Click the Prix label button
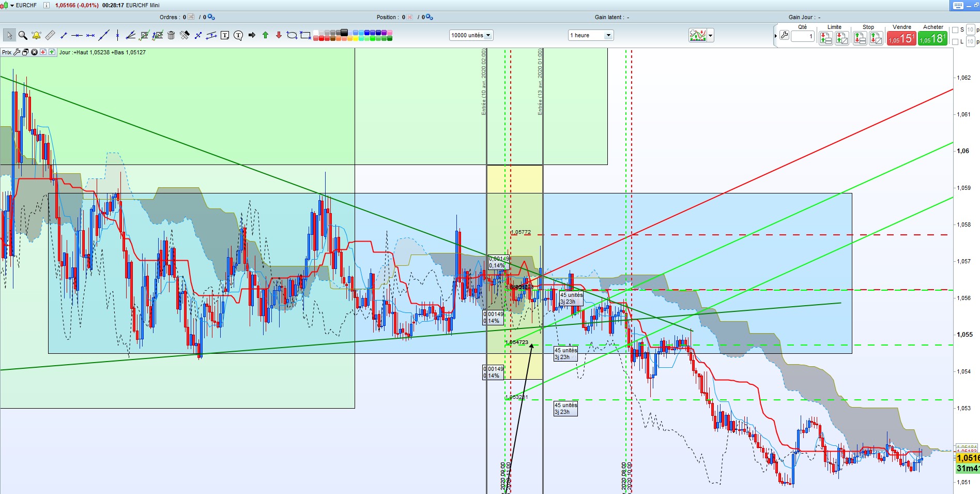This screenshot has width=980, height=494. pos(7,52)
